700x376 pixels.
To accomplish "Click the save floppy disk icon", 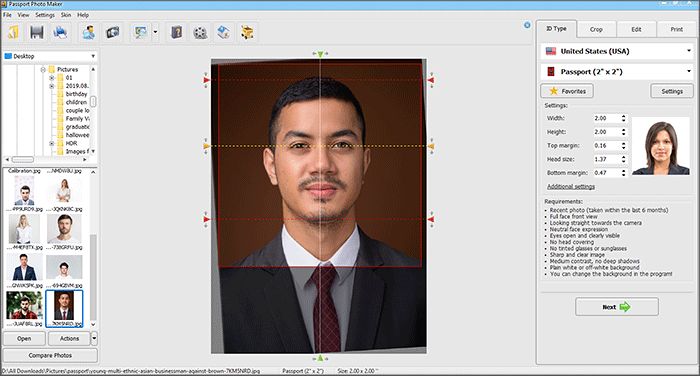I will pos(37,32).
